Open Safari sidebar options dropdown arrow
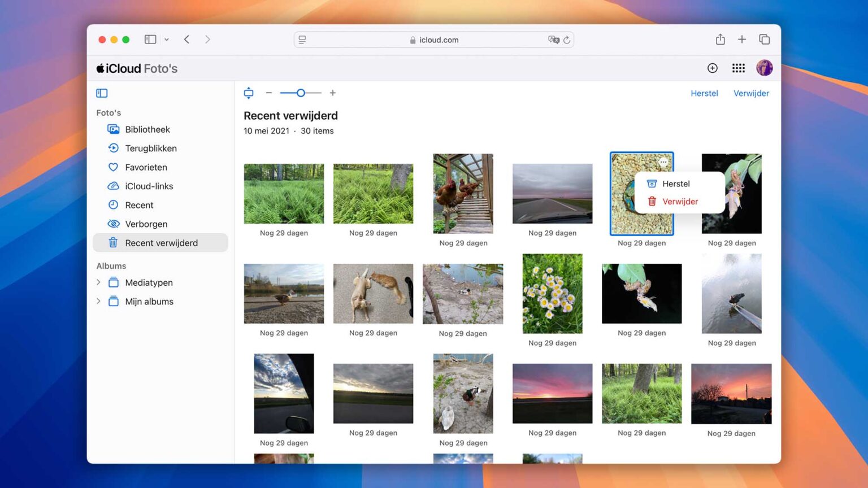Viewport: 868px width, 488px height. click(x=167, y=40)
